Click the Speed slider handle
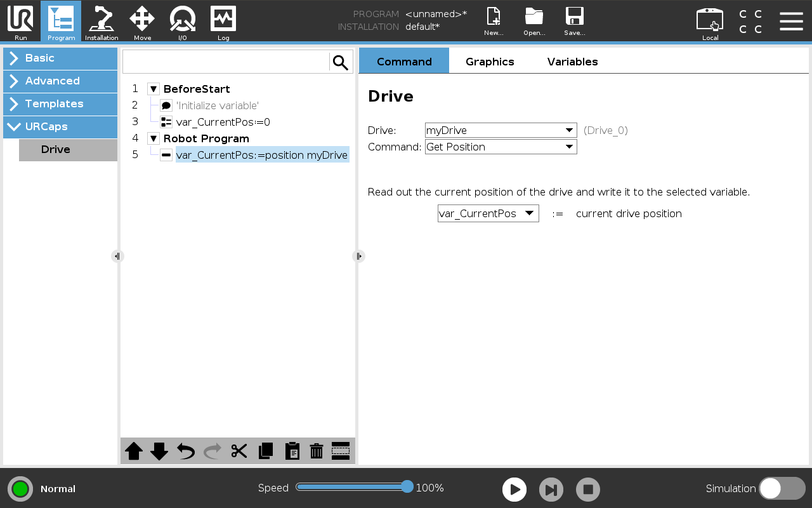 coord(407,487)
